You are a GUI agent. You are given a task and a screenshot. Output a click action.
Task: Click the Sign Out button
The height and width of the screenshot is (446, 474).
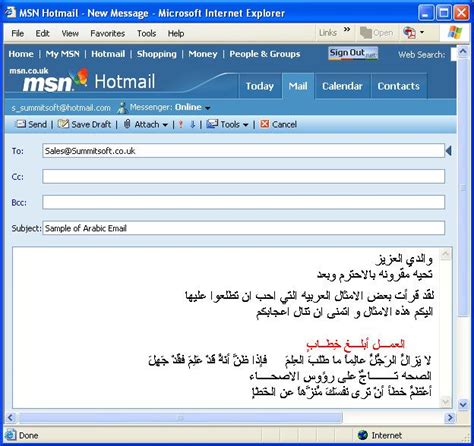point(353,53)
